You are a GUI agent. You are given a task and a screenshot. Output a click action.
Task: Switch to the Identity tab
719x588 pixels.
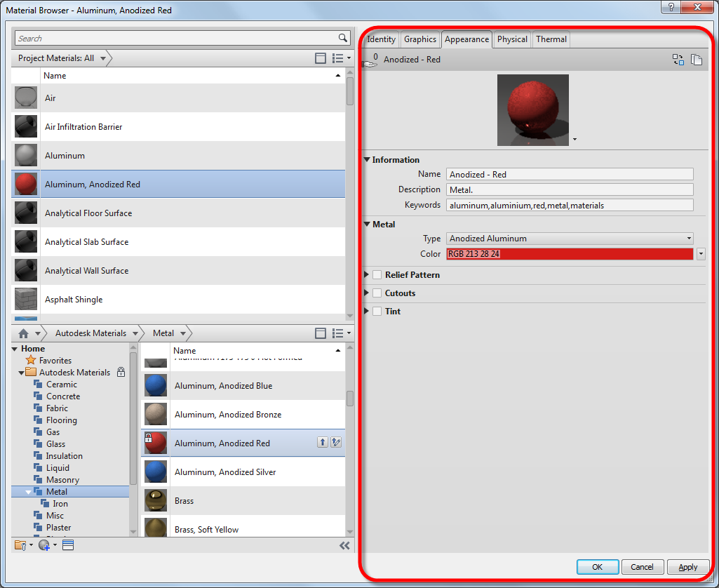[381, 39]
